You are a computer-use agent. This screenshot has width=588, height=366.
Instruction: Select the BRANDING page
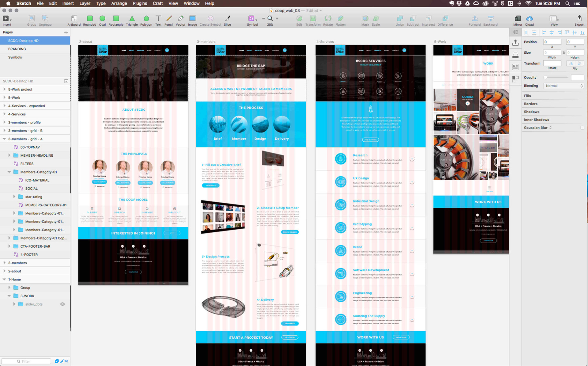click(x=17, y=49)
